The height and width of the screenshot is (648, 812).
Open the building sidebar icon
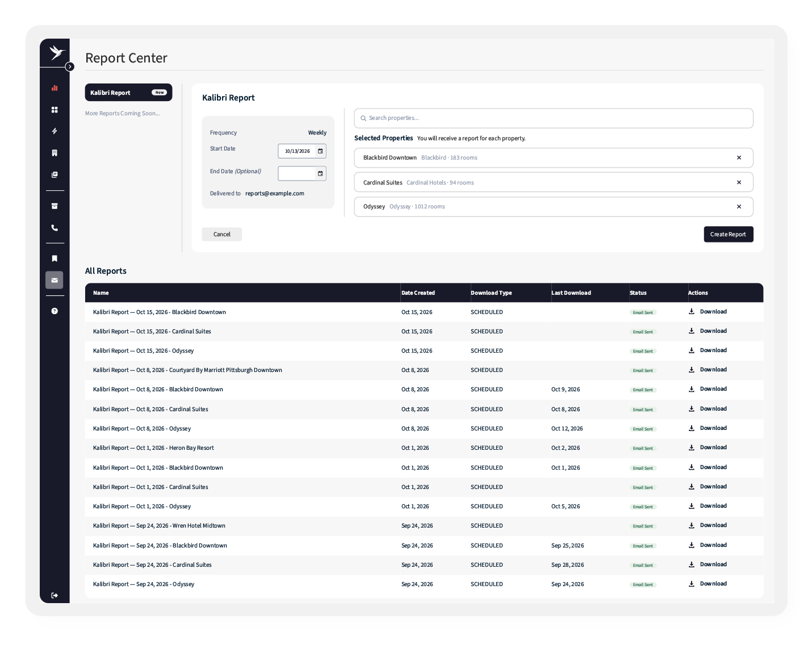coord(55,153)
